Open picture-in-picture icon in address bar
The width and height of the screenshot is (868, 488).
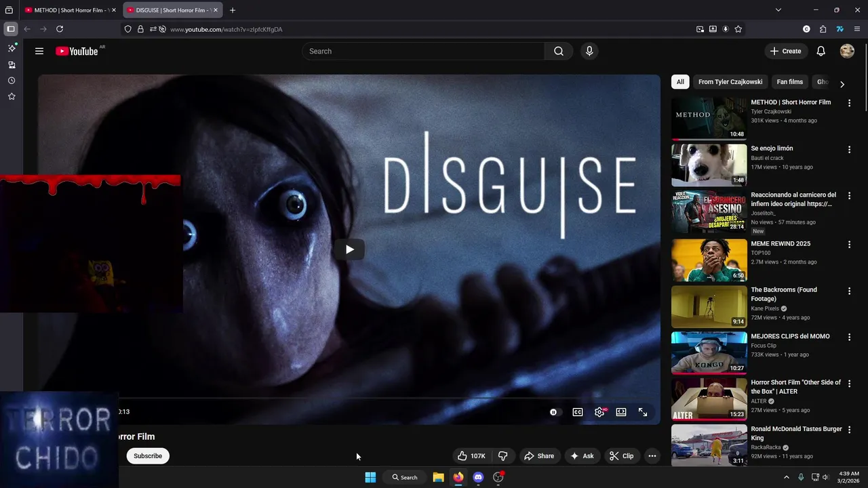[700, 29]
